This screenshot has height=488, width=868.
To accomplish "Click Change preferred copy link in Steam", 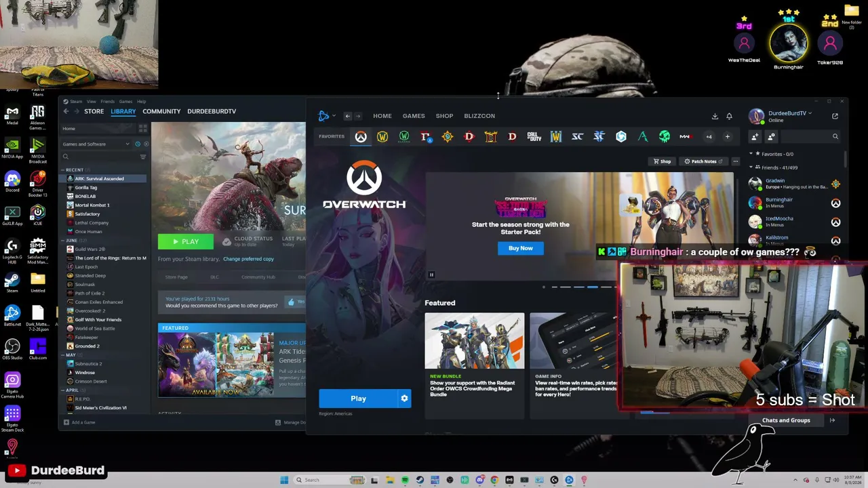I will coord(249,259).
